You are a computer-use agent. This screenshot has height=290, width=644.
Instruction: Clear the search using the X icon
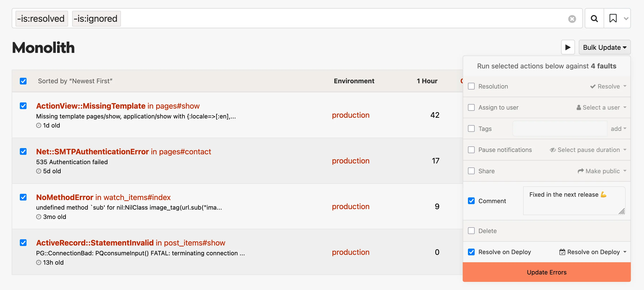[x=573, y=18]
